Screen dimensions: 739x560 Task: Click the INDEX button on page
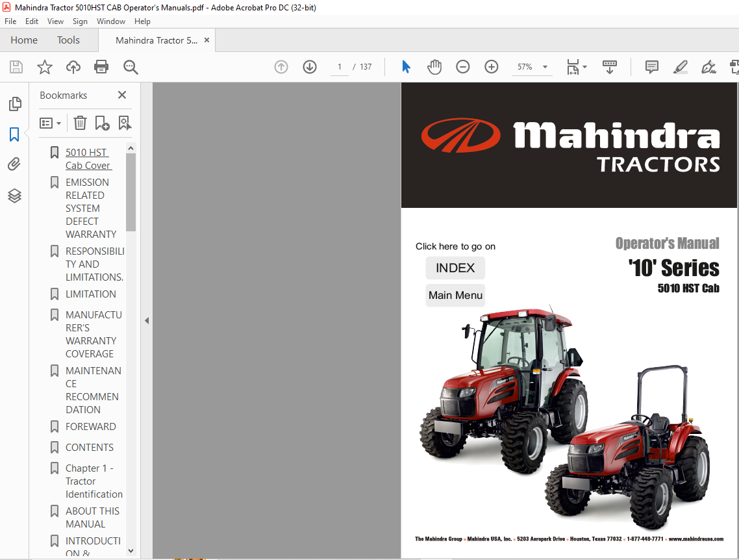[x=455, y=268]
